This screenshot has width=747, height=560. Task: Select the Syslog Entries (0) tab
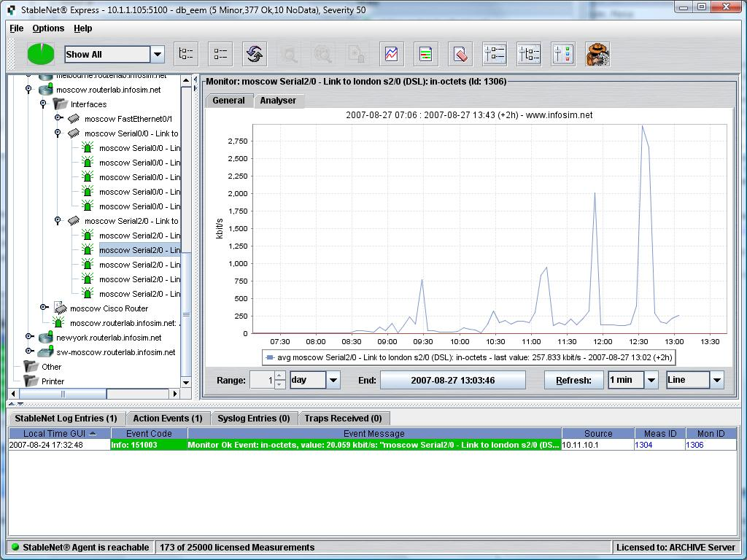tap(254, 418)
